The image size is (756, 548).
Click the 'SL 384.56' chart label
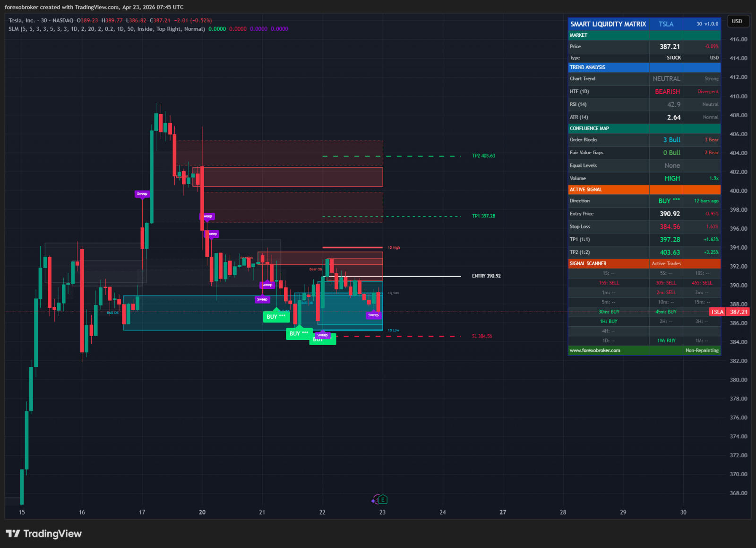click(482, 336)
